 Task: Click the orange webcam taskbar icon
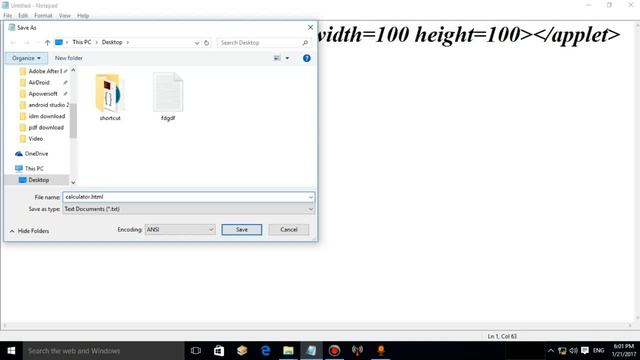click(381, 351)
